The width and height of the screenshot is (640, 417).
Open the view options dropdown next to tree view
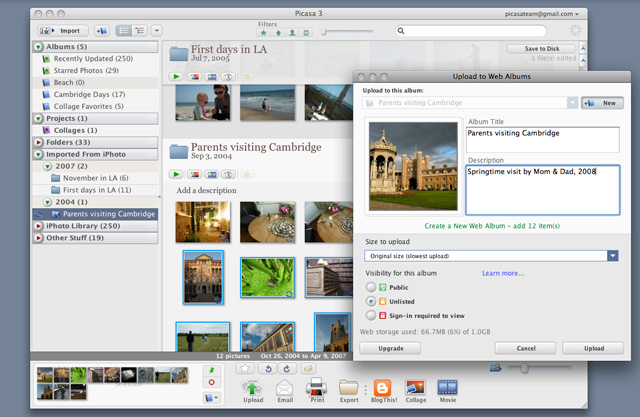pyautogui.click(x=156, y=31)
